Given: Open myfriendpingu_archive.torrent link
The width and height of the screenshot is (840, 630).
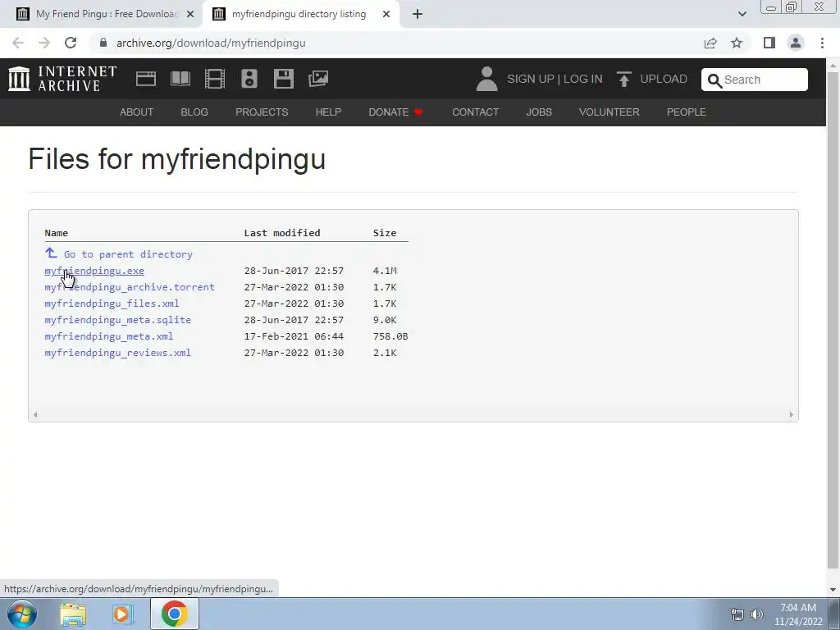Looking at the screenshot, I should (x=130, y=287).
